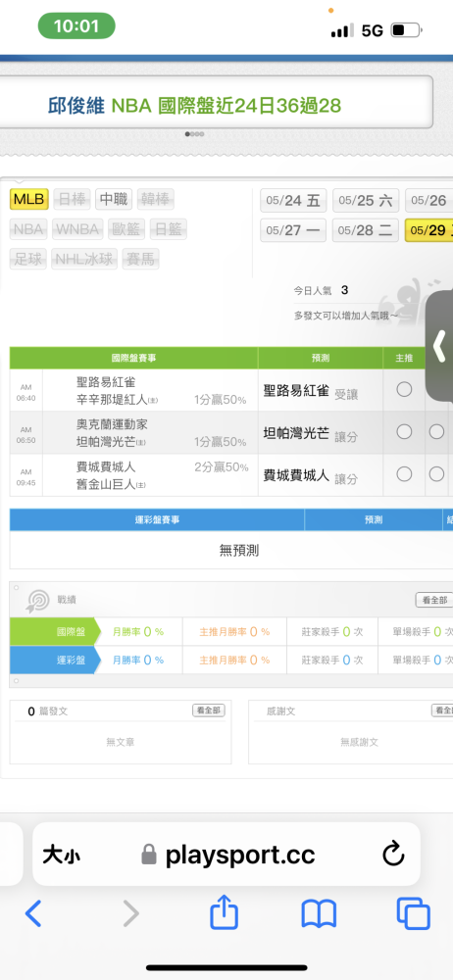The width and height of the screenshot is (453, 980).
Task: Click the 無預測 text
Action: point(239,551)
